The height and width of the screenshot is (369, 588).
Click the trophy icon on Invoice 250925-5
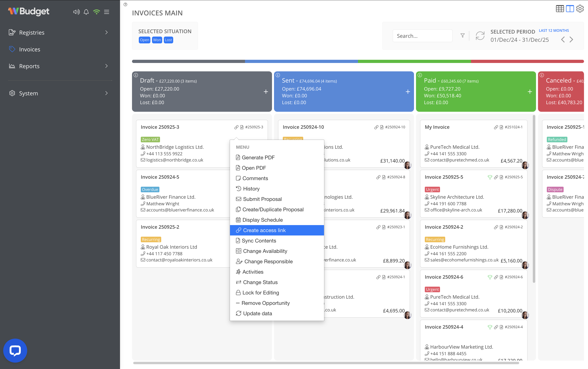point(490,177)
